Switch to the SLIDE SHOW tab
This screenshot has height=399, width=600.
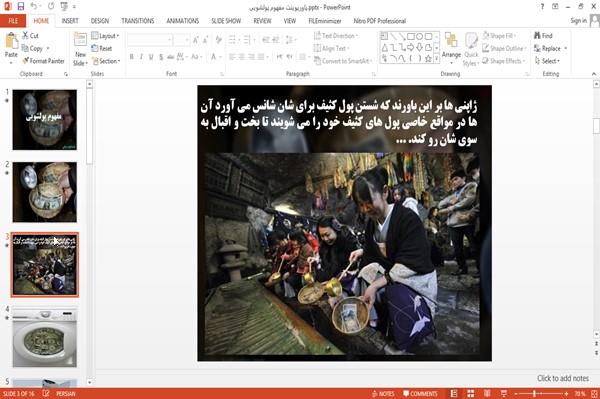pyautogui.click(x=226, y=21)
